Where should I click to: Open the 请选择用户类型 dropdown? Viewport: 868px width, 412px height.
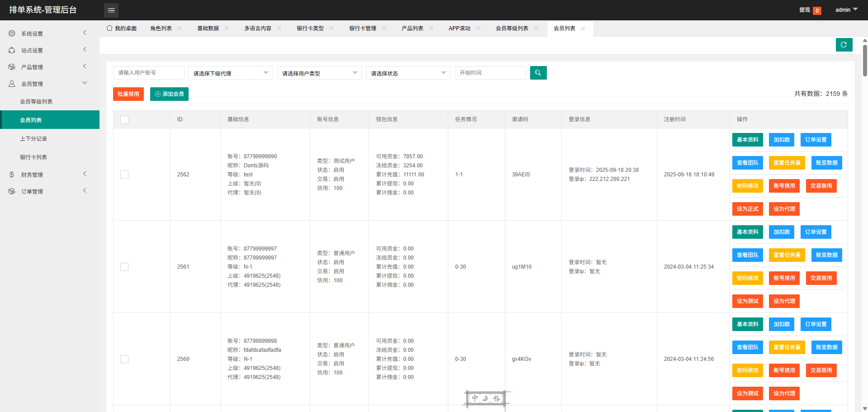[319, 73]
